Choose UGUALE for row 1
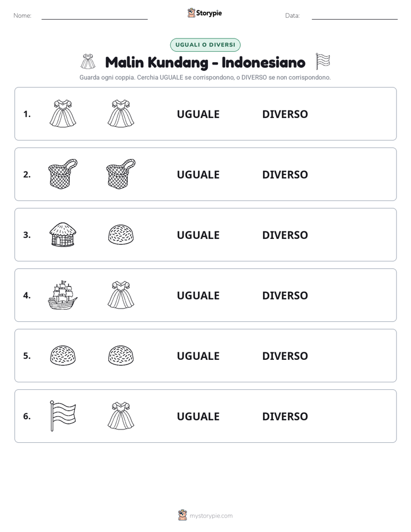 tap(198, 114)
